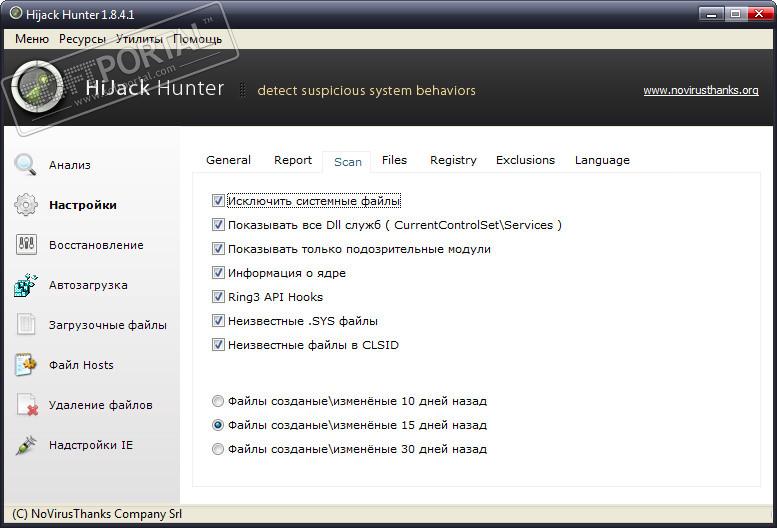The width and height of the screenshot is (777, 528).
Task: Toggle Показывать только подозрительные модули
Action: [x=218, y=249]
